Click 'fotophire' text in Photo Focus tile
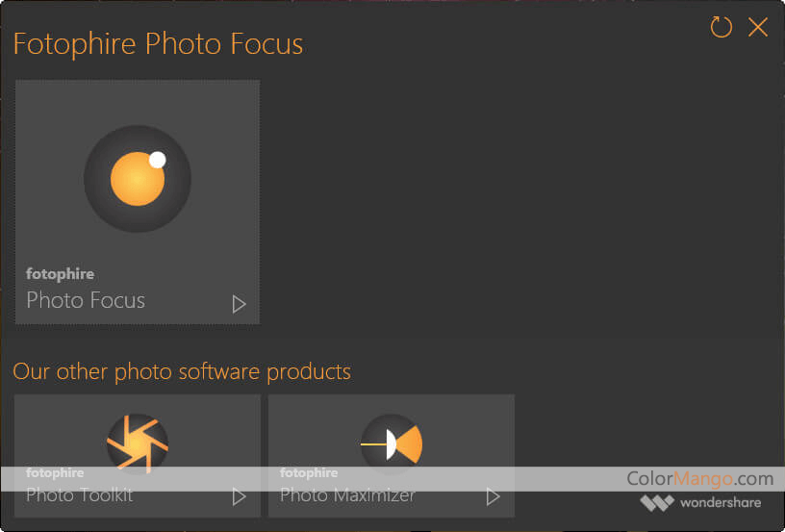The image size is (785, 532). (x=60, y=274)
